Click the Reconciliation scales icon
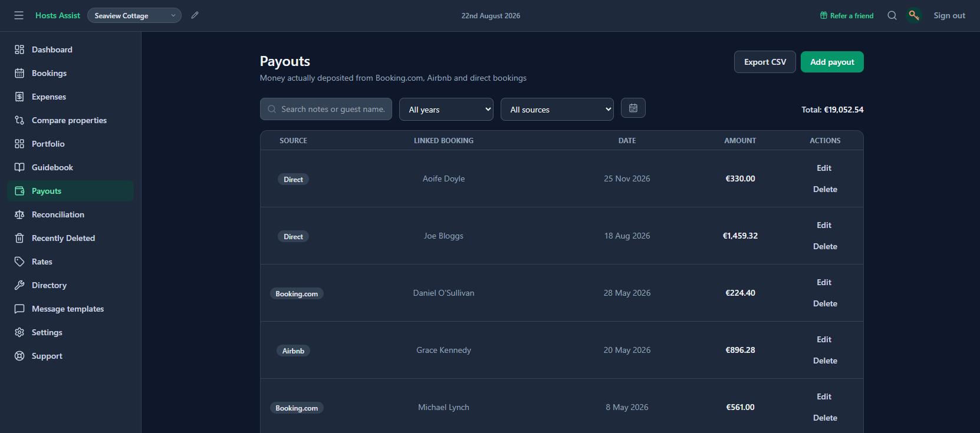 (x=19, y=214)
